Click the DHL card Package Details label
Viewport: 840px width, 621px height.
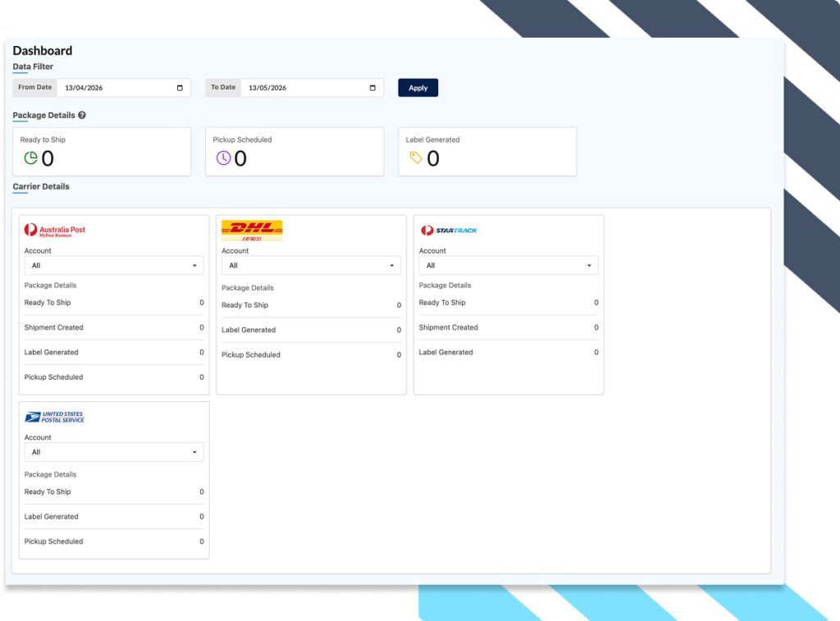pos(248,288)
